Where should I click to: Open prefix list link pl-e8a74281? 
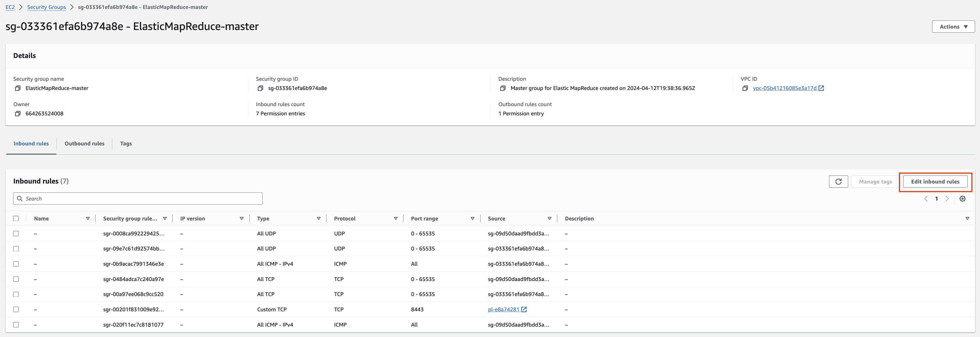(x=503, y=310)
